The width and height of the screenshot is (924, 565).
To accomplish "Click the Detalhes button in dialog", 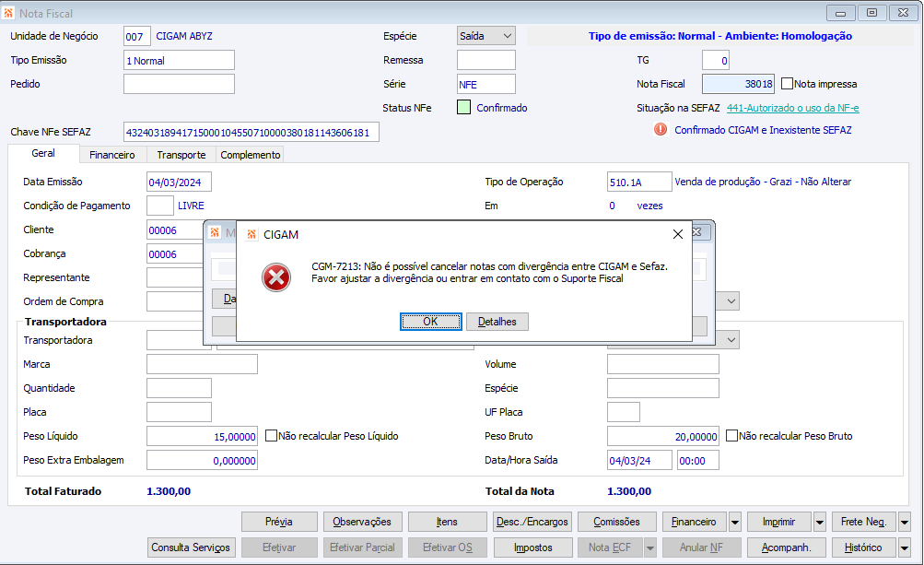I will point(497,322).
